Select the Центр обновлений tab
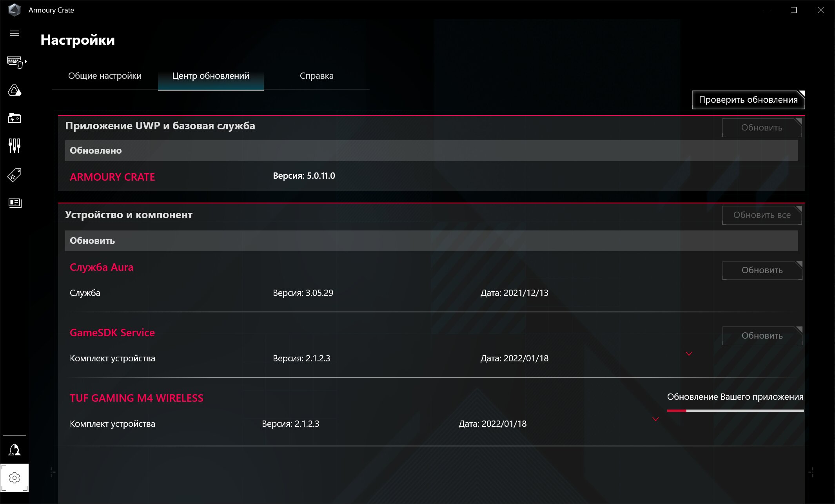The width and height of the screenshot is (835, 504). [x=211, y=76]
